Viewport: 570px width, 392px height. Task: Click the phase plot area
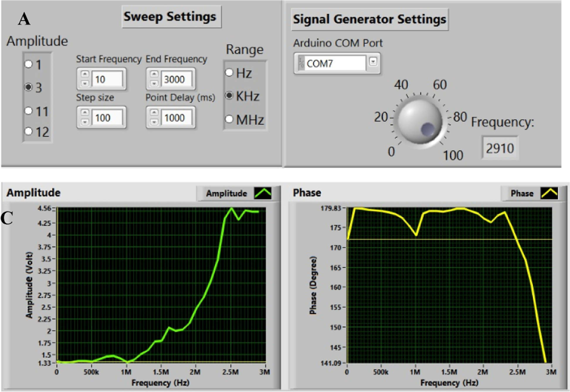[449, 285]
